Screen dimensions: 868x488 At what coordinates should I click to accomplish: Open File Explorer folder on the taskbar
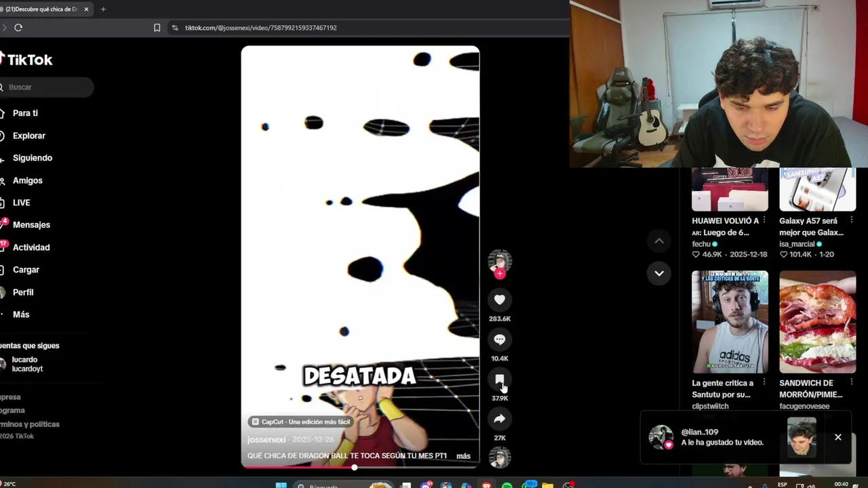(x=547, y=485)
